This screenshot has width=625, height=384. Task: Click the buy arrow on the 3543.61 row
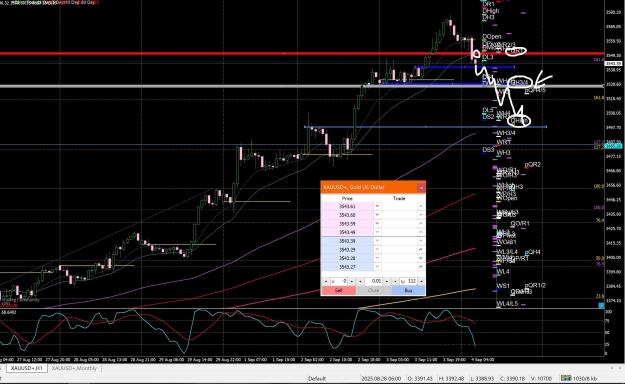[x=421, y=206]
